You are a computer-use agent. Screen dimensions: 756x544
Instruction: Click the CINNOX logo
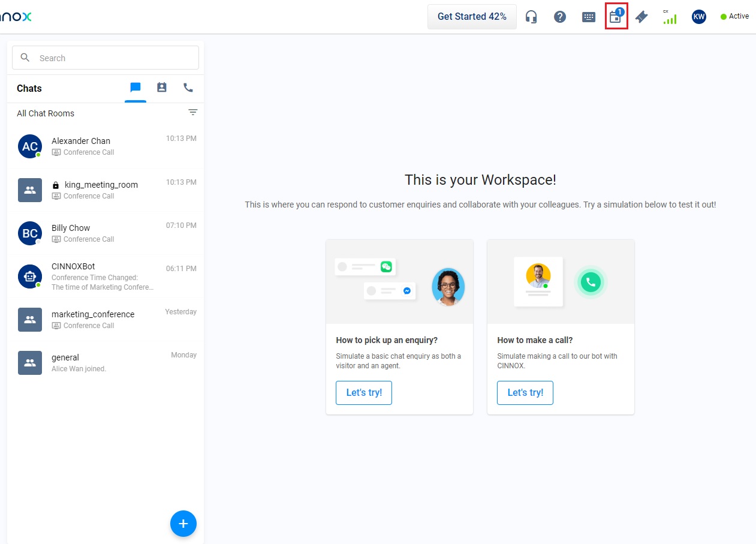pyautogui.click(x=16, y=17)
